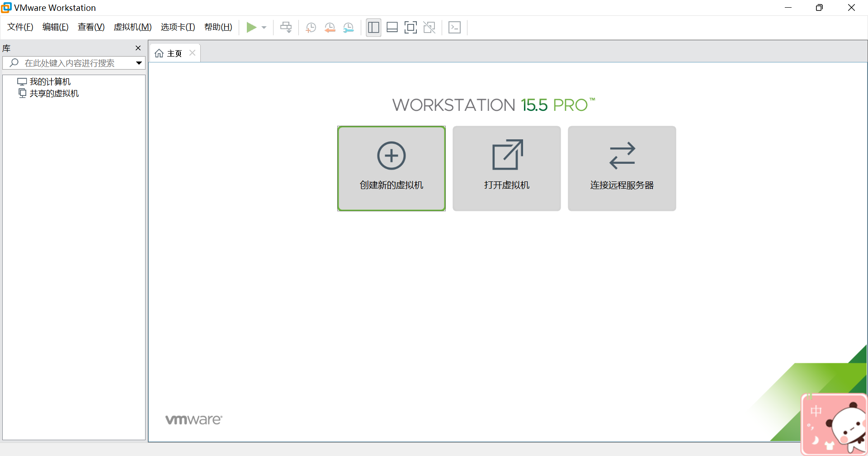
Task: Click Send Ctrl+Alt+Del toolbar icon
Action: click(286, 28)
